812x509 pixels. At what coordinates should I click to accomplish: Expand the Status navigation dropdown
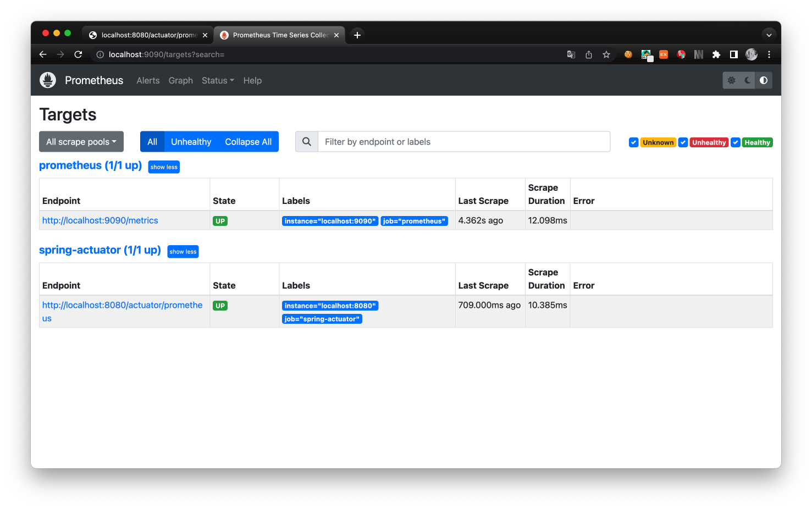[x=218, y=80]
